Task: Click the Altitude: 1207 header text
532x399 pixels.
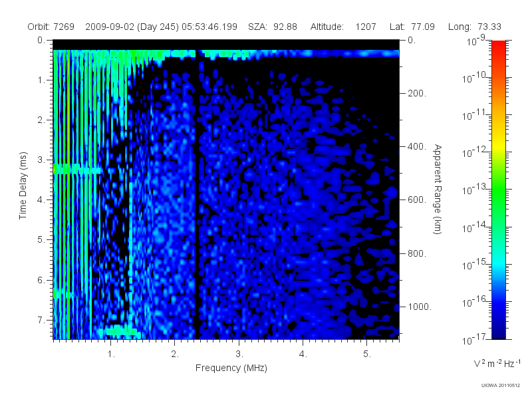Action: click(343, 27)
